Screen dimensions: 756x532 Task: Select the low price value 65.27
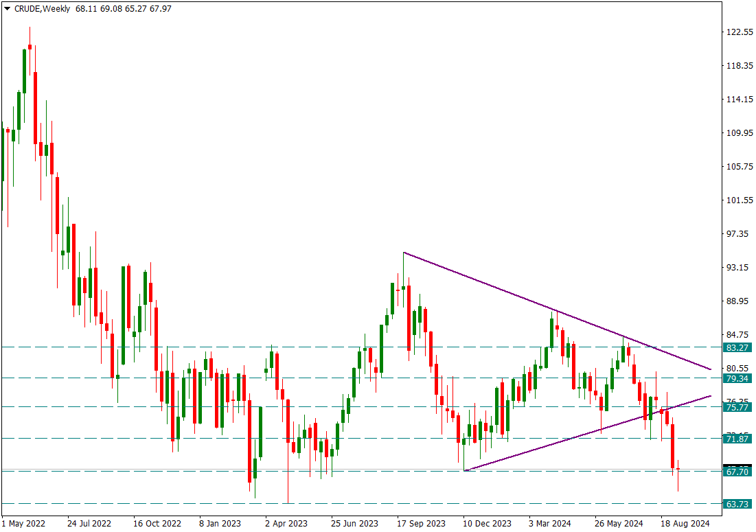135,9
